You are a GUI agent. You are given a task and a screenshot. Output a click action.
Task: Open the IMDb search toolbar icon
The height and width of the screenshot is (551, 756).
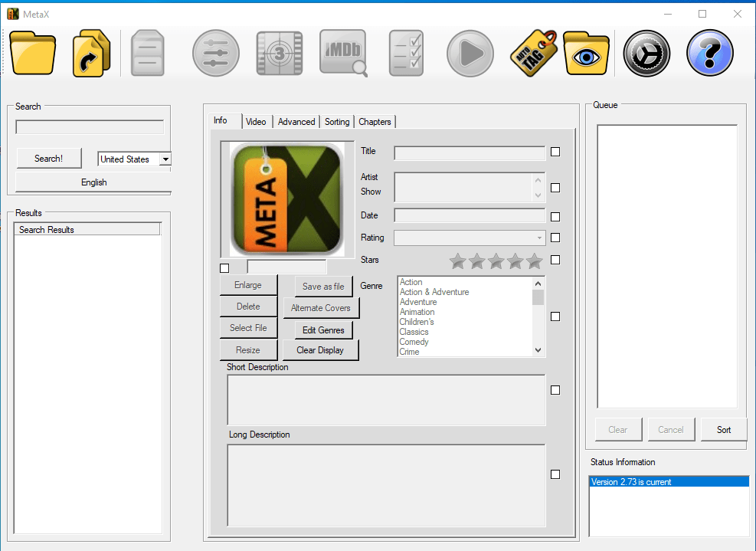[343, 53]
